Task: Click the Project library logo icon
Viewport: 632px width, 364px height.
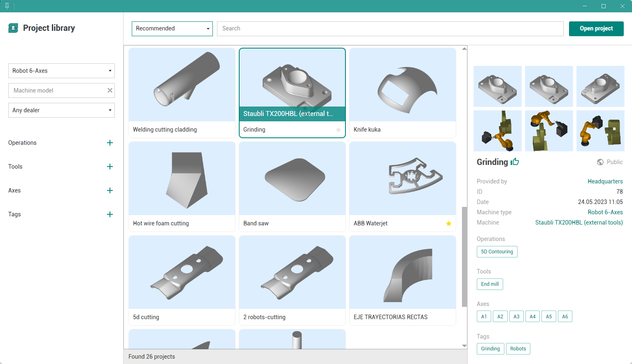Action: [13, 28]
